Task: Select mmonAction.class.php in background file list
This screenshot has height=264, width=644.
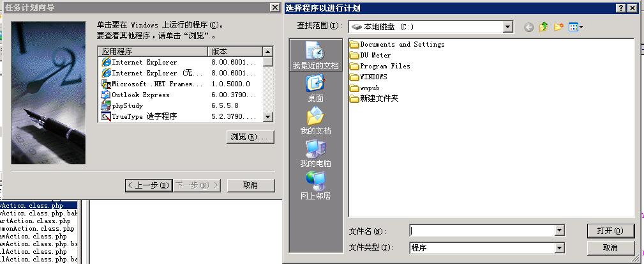Action: pyautogui.click(x=38, y=229)
